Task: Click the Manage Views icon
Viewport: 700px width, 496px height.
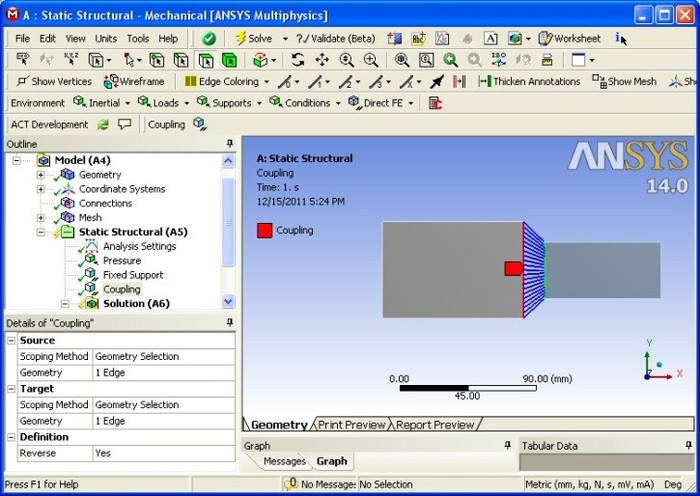Action: 547,60
